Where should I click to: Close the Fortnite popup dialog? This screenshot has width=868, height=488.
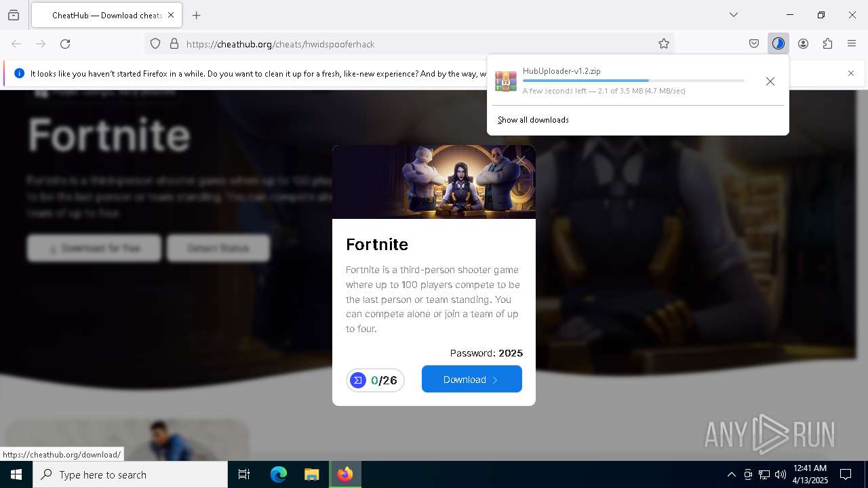521,160
